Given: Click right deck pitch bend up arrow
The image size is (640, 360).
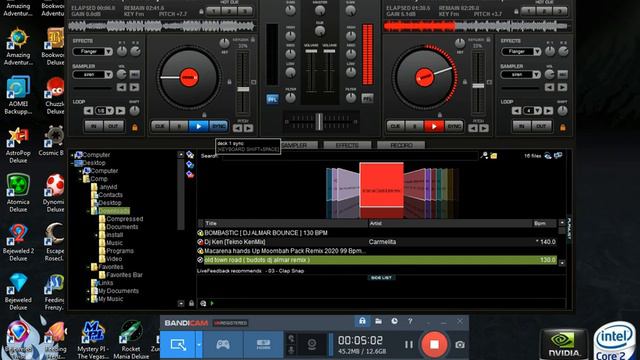Looking at the screenshot, I should coord(484,128).
